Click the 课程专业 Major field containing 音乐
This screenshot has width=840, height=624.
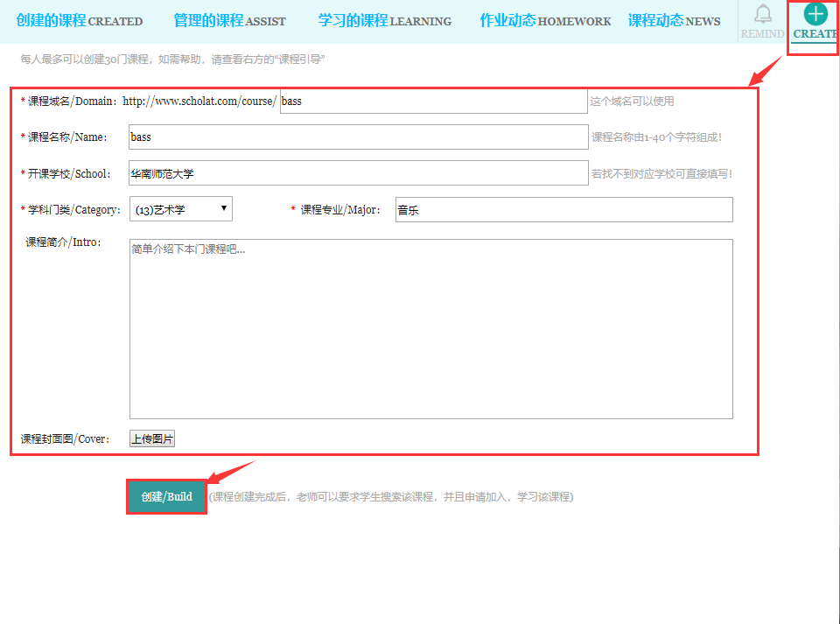point(563,210)
